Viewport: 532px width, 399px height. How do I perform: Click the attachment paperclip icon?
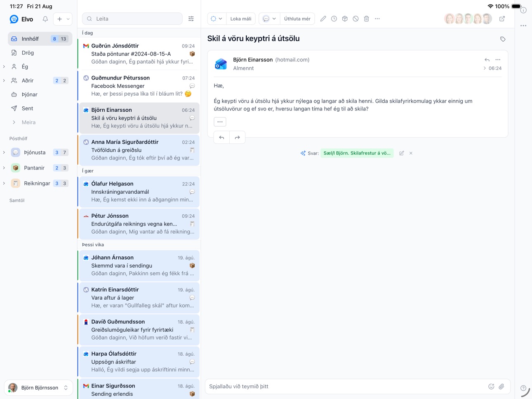pyautogui.click(x=501, y=386)
